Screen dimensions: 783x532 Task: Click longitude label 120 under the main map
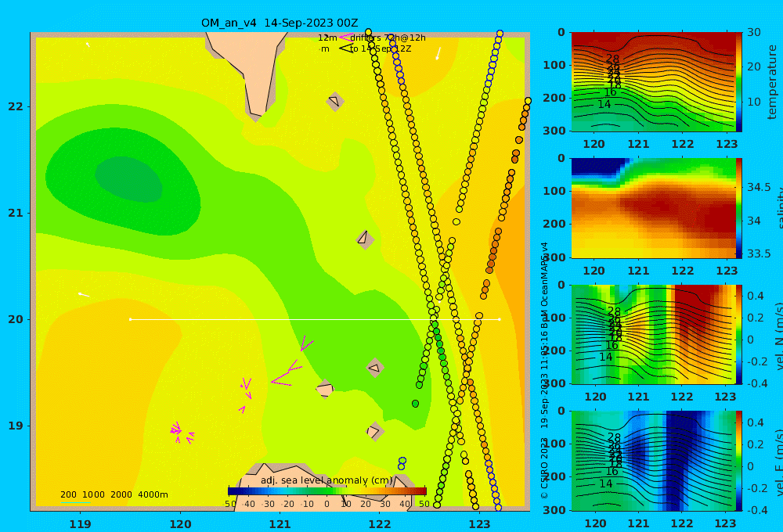[180, 524]
